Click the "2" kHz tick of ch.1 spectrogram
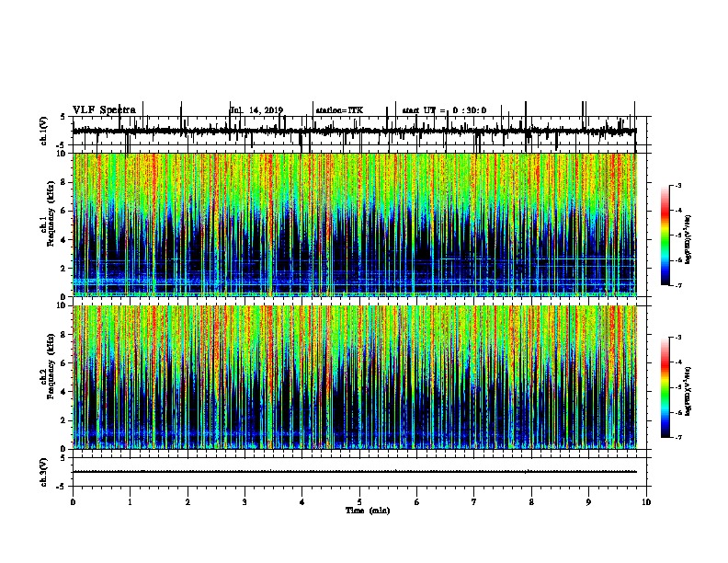Image resolution: width=728 pixels, height=563 pixels. pos(64,268)
